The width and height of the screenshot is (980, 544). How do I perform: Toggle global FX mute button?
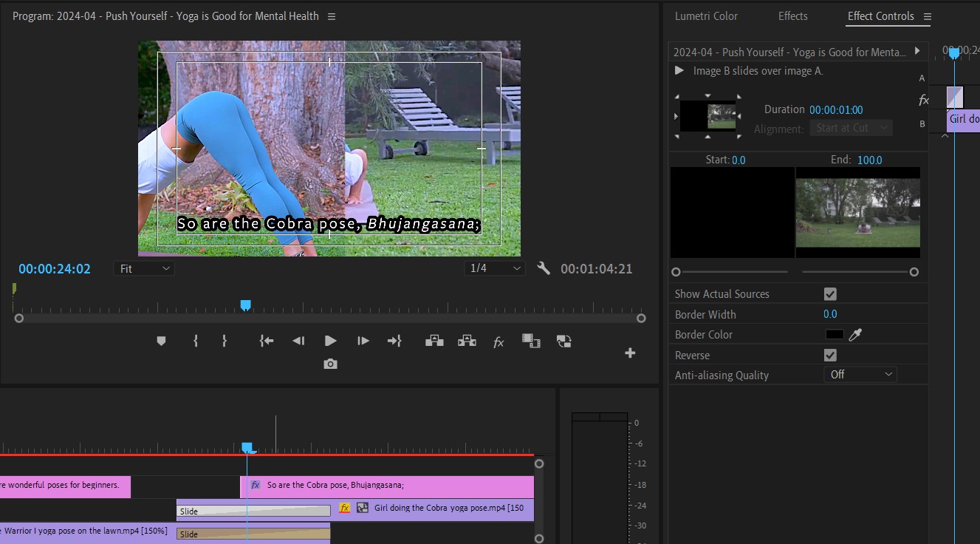point(498,341)
